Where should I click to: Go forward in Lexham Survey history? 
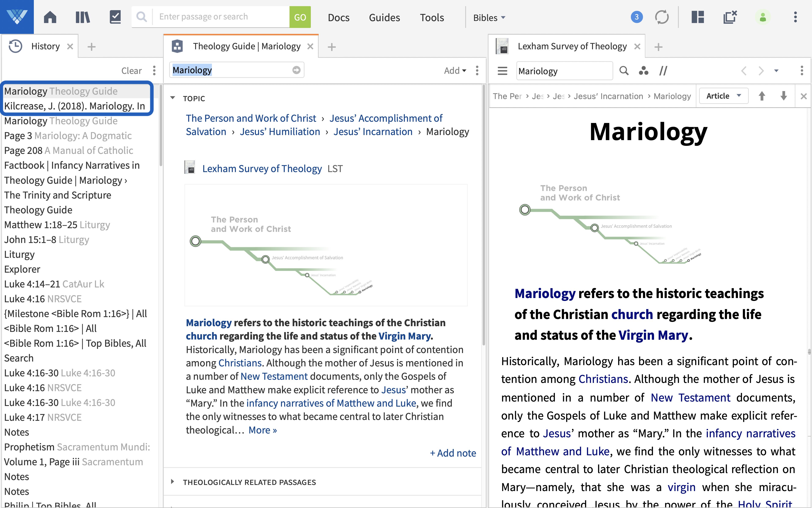tap(761, 71)
